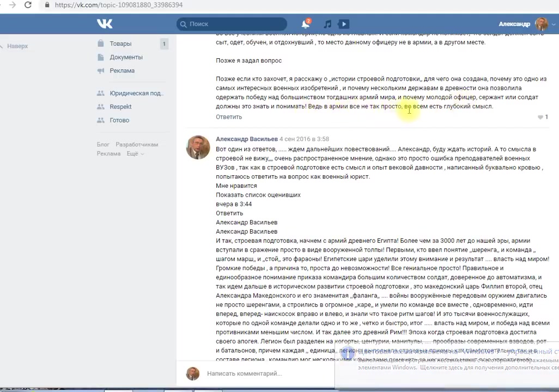Click text Показать список оценивших
559x392 pixels.
tap(258, 195)
